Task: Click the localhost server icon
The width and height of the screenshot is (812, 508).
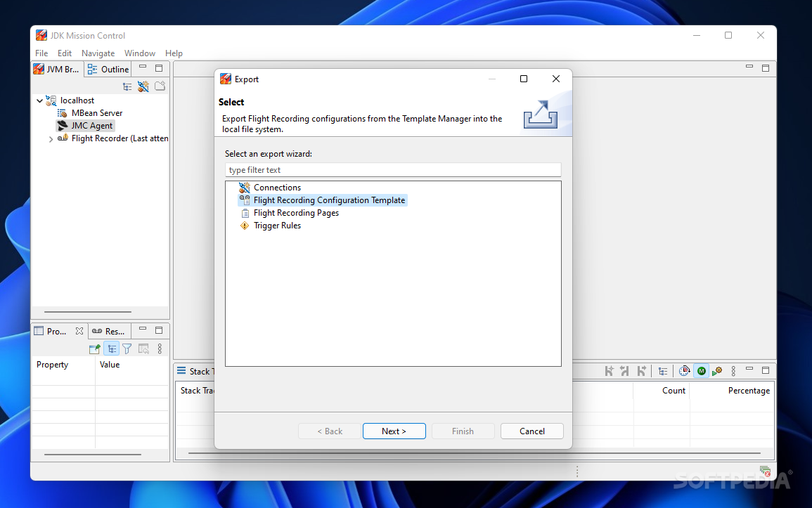Action: 51,100
